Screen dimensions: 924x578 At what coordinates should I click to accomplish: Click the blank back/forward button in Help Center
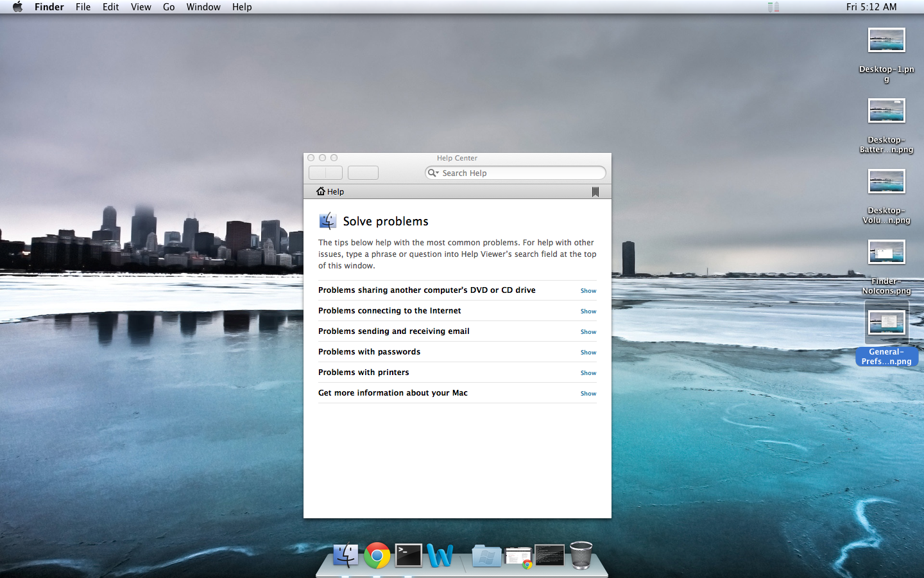(x=325, y=173)
